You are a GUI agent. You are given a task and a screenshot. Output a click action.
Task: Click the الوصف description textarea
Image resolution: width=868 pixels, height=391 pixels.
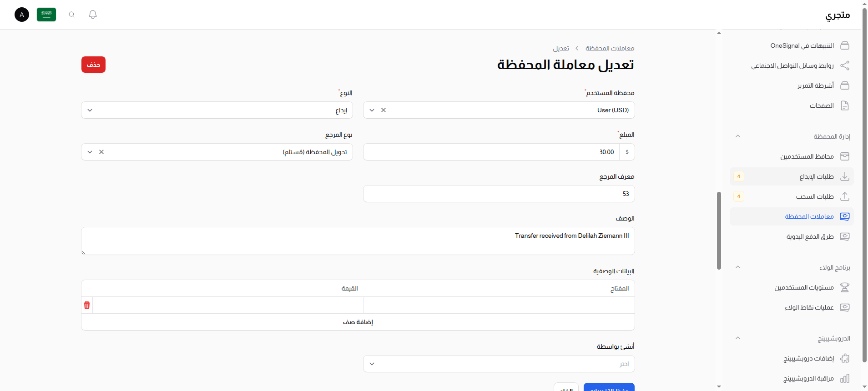point(358,241)
